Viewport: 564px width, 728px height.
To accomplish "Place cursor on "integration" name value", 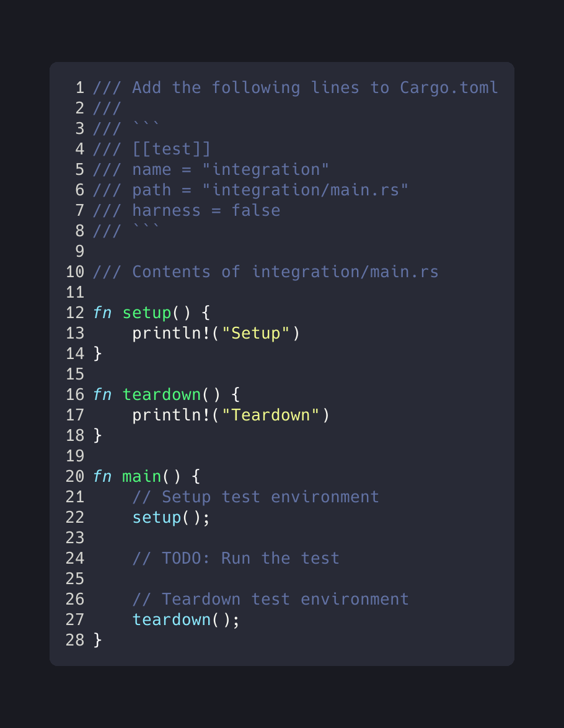I will point(265,169).
